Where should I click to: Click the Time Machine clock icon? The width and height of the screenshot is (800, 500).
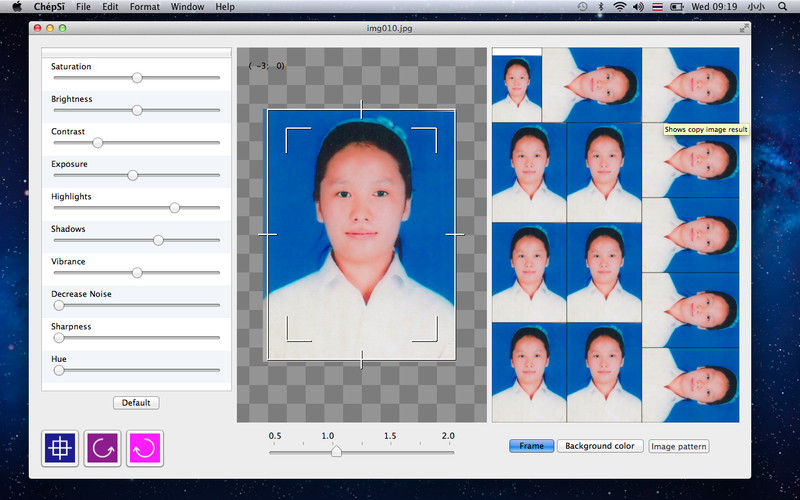583,7
